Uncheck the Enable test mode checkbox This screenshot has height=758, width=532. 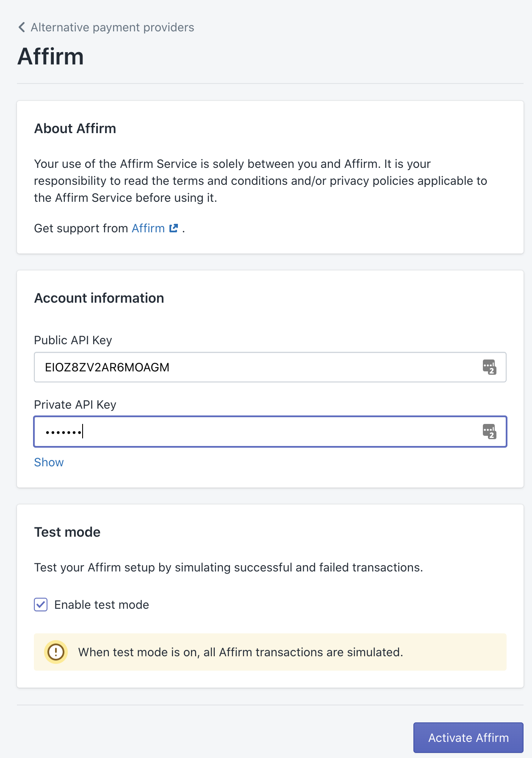(41, 605)
